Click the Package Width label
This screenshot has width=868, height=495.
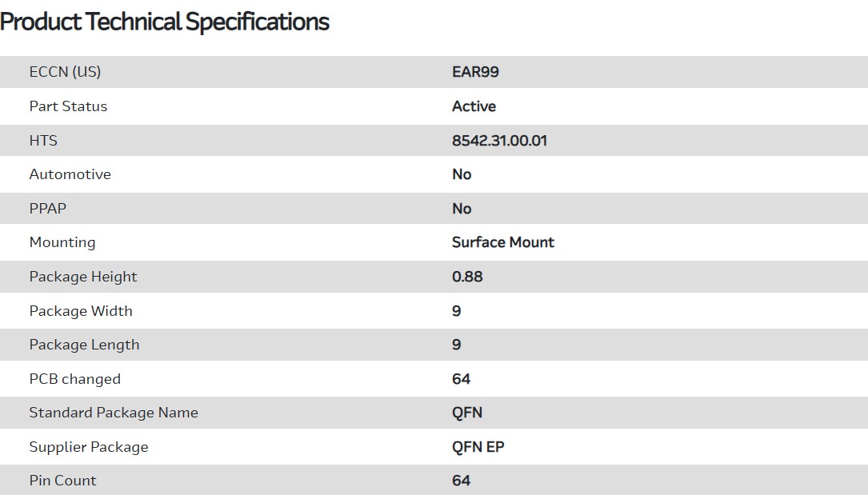[x=81, y=311]
